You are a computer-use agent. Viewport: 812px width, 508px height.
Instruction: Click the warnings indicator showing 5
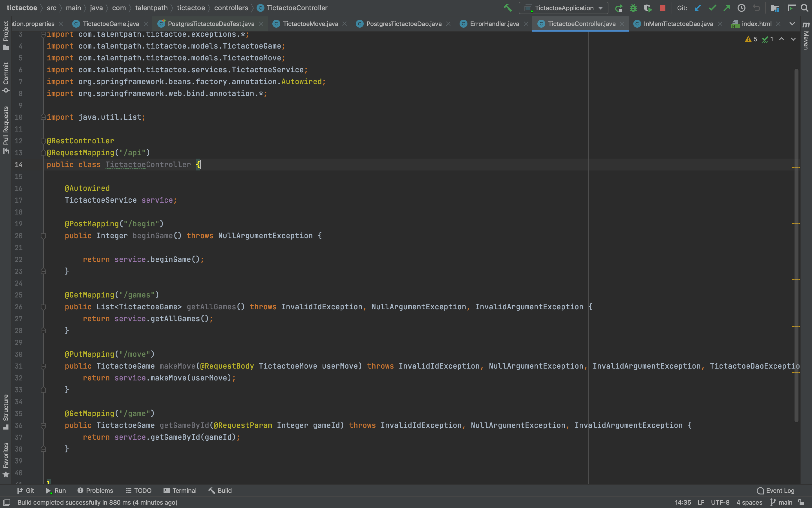click(x=751, y=39)
